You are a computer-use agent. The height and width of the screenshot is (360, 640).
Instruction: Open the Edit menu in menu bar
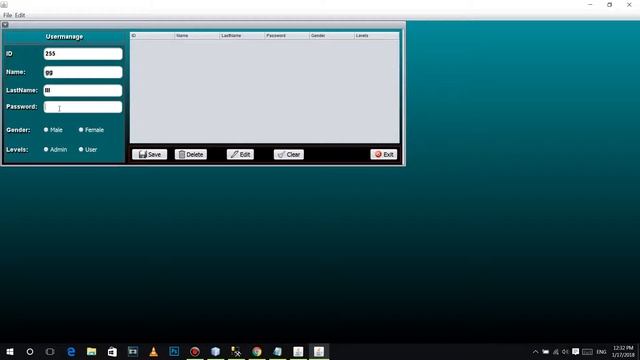(x=20, y=15)
